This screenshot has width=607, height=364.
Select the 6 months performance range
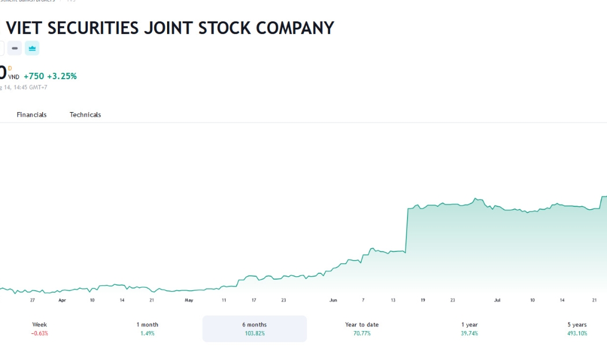coord(255,329)
